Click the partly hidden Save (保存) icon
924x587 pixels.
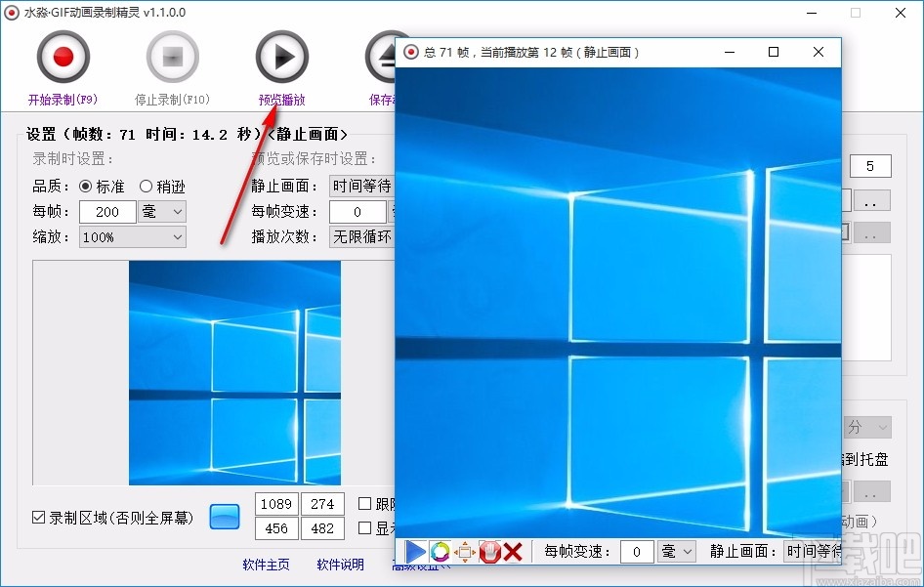[380, 57]
